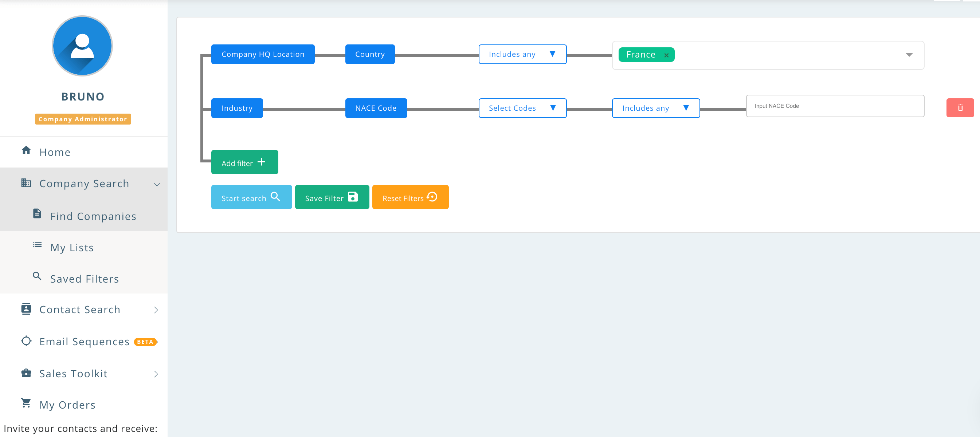Viewport: 980px width, 437px height.
Task: Go to Find Companies menu item
Action: click(93, 216)
